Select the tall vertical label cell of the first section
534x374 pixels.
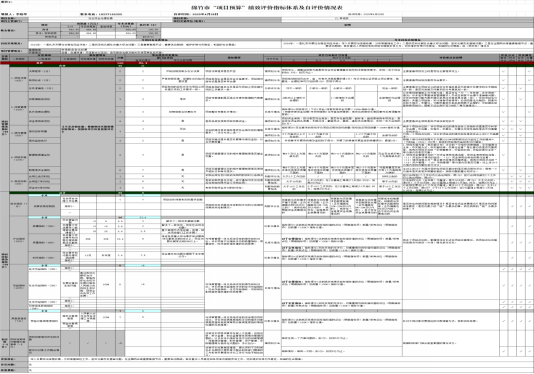click(x=5, y=129)
